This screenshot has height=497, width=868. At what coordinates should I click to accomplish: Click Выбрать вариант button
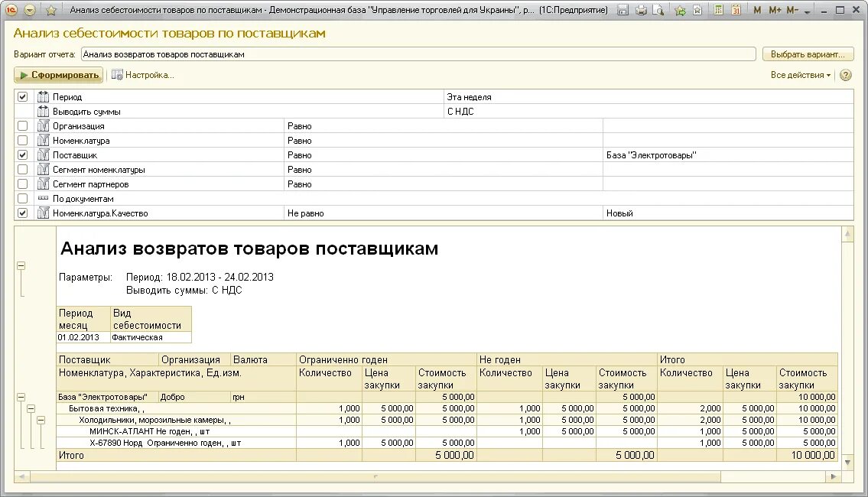click(x=808, y=54)
